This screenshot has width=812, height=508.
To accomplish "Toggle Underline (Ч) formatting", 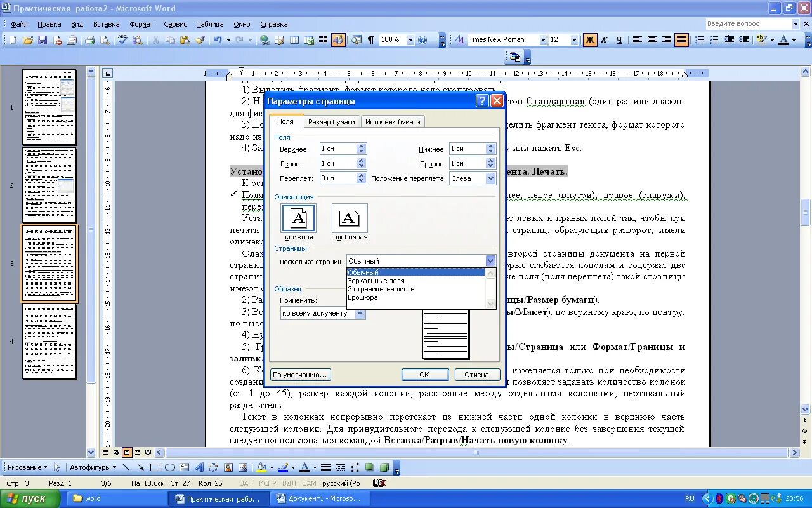I will (x=619, y=40).
